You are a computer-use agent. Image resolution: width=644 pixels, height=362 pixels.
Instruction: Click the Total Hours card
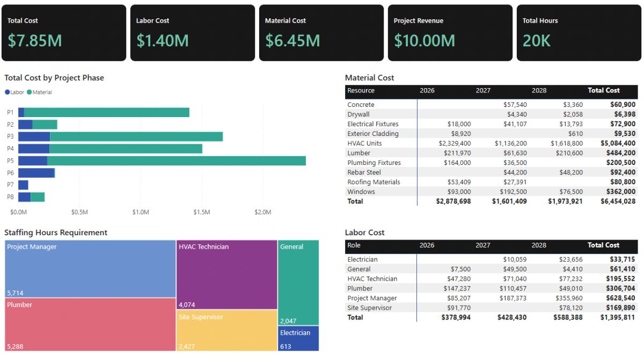(579, 32)
